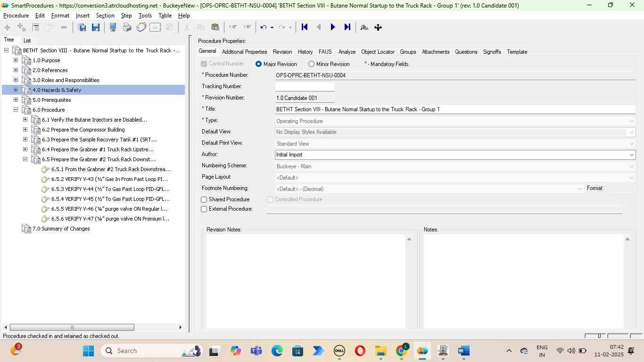
Task: Switch to the List tab
Action: [27, 41]
